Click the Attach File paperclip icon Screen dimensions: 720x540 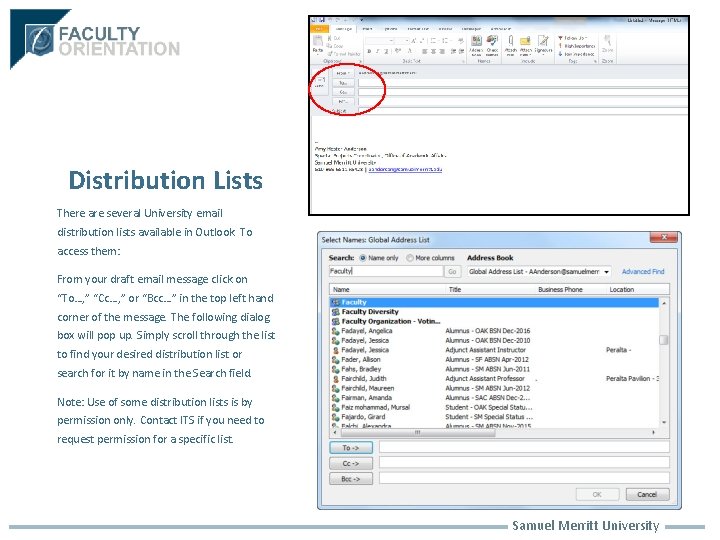click(x=510, y=41)
